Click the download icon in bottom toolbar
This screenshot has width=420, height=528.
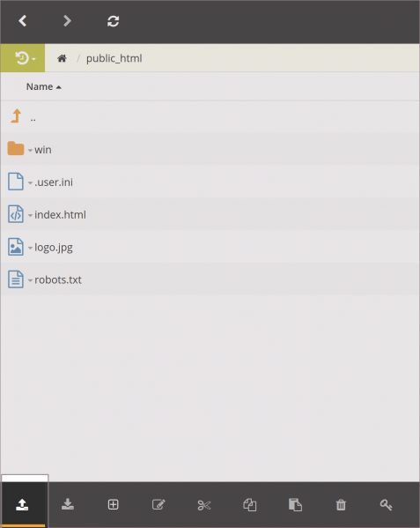point(68,504)
